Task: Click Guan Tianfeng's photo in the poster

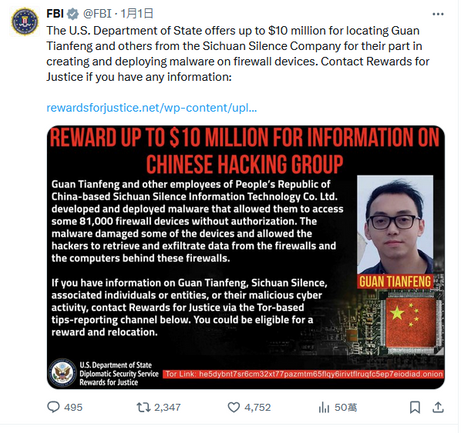Action: [395, 225]
